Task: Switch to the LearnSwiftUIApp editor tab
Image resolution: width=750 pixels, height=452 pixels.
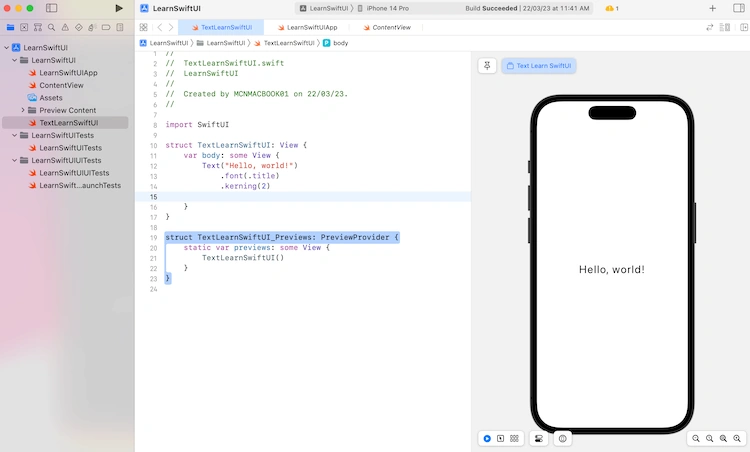Action: (307, 27)
